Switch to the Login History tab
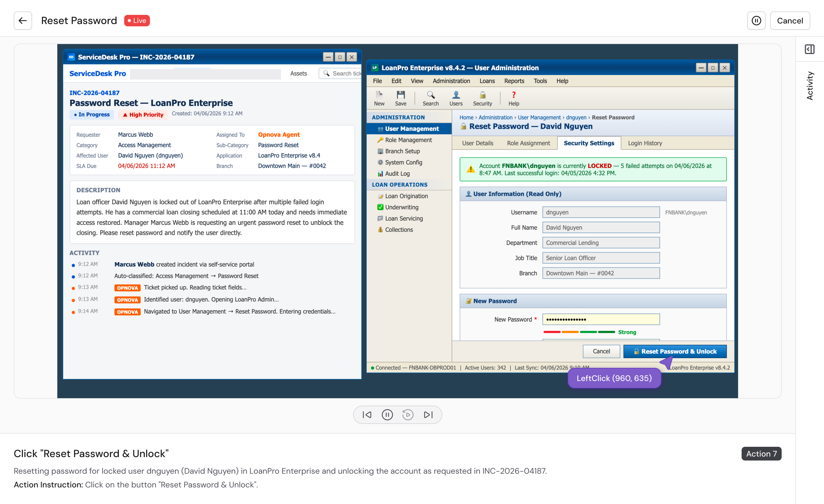Viewport: 824px width, 504px height. [x=645, y=143]
